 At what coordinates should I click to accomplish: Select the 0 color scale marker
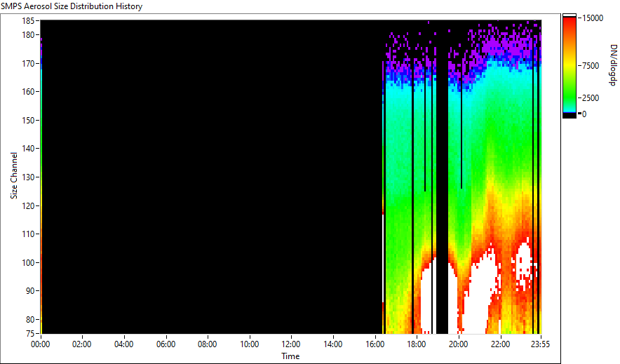pos(584,114)
